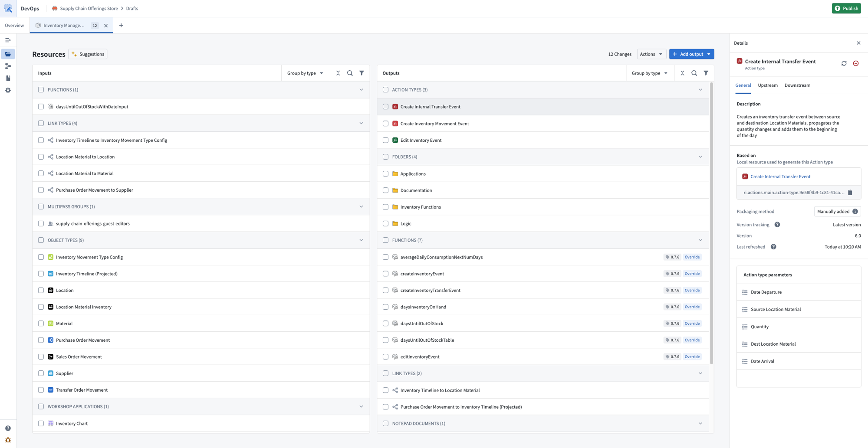
Task: Open Create Internal Transfer Event link
Action: coord(780,177)
